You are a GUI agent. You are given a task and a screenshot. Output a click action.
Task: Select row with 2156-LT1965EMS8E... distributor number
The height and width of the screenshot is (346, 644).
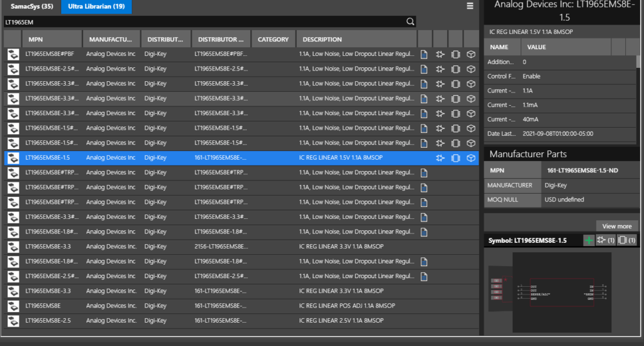[x=241, y=247]
